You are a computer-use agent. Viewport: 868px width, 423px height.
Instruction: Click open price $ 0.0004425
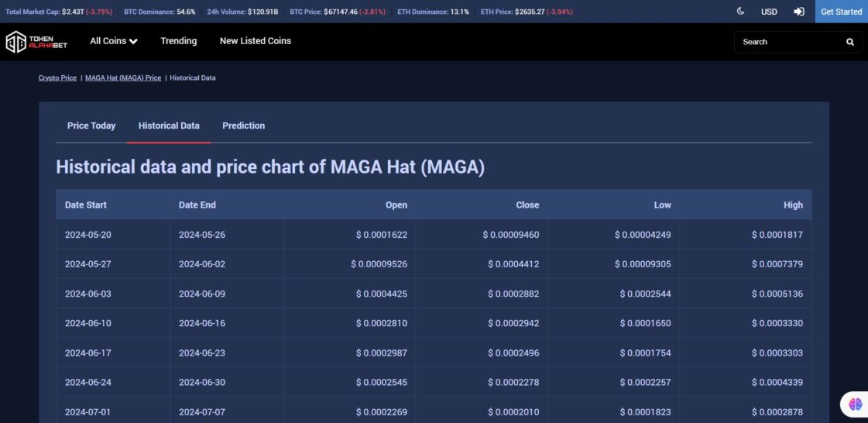382,294
